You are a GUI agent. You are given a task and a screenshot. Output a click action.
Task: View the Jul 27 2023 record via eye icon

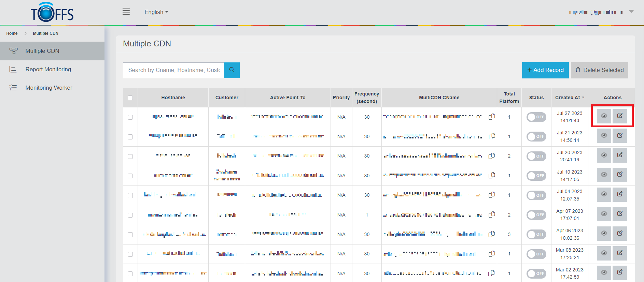604,116
